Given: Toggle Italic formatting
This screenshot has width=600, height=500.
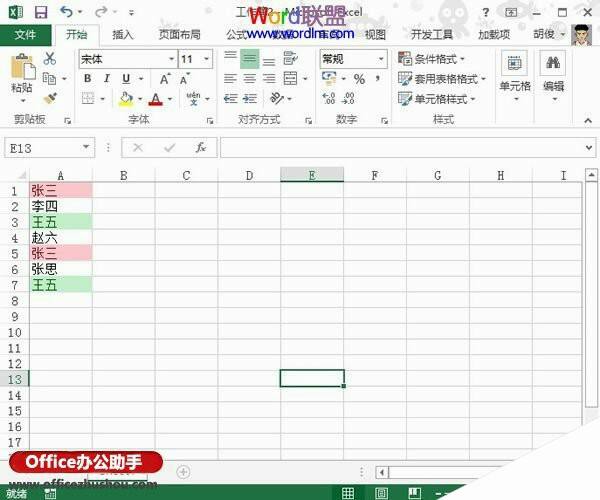Looking at the screenshot, I should point(107,79).
